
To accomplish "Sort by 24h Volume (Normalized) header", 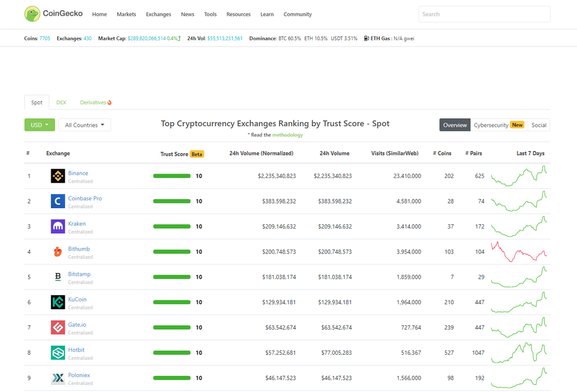I will pos(262,153).
